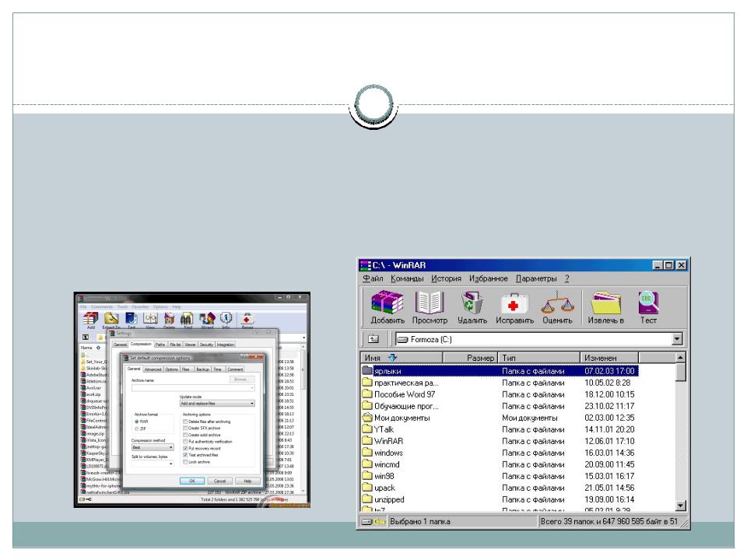Viewport: 747px width, 560px height.
Task: Open the address dropdown in English WinRAR
Action: [304, 338]
